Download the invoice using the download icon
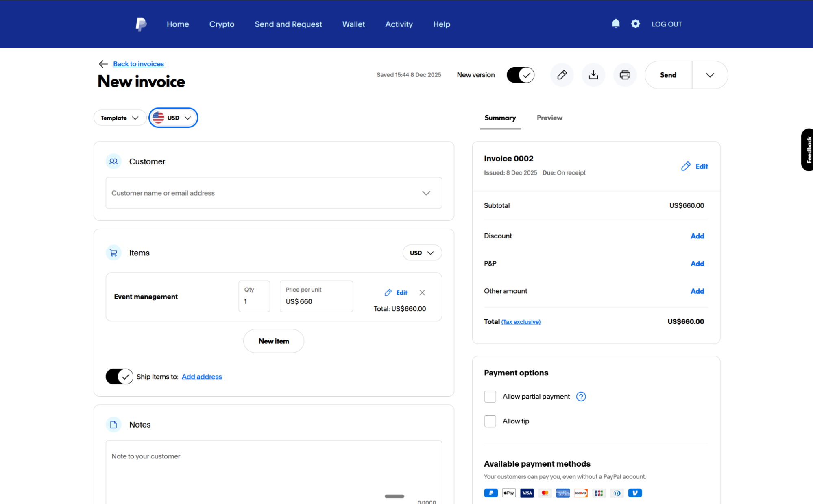This screenshot has height=504, width=813. [593, 75]
